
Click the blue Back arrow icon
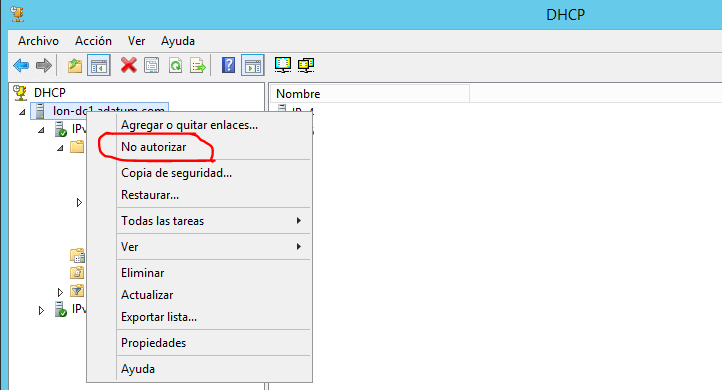21,65
